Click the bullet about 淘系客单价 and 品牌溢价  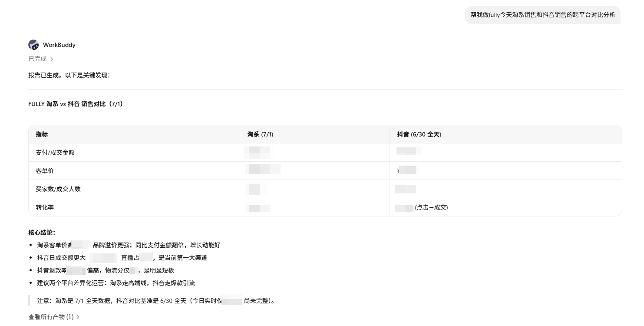(129, 245)
